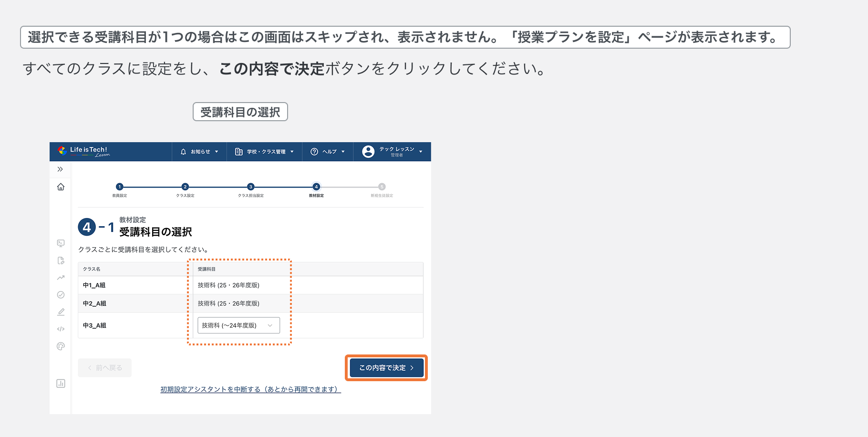This screenshot has height=437, width=868.
Task: Open the home page from the sidebar
Action: tap(61, 187)
